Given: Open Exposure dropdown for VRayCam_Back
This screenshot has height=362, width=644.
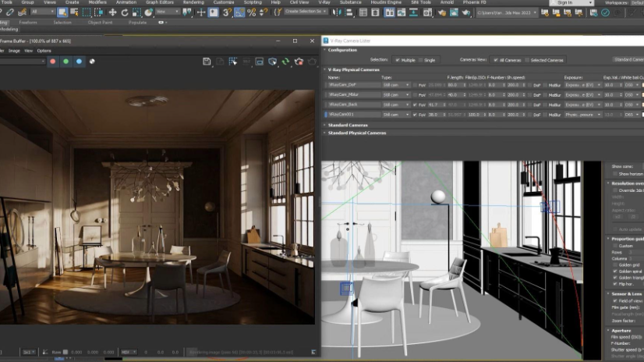Looking at the screenshot, I should point(583,105).
